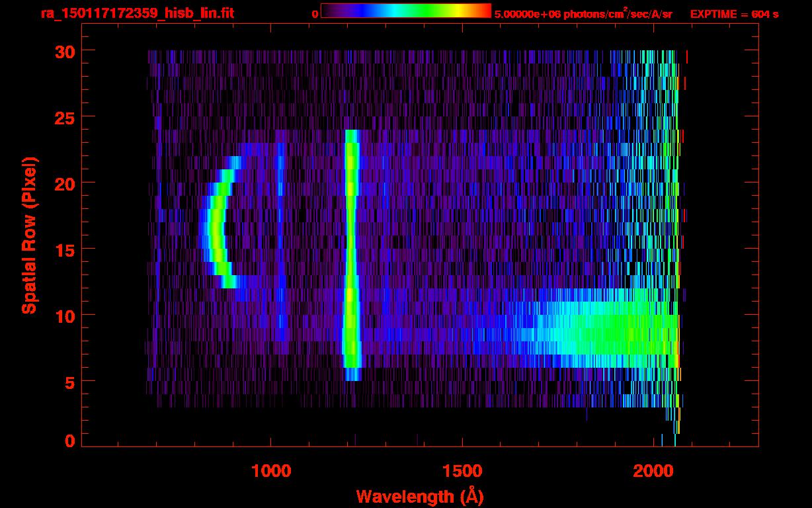The width and height of the screenshot is (812, 508).
Task: Click the y-axis tick label 15
Action: (63, 249)
